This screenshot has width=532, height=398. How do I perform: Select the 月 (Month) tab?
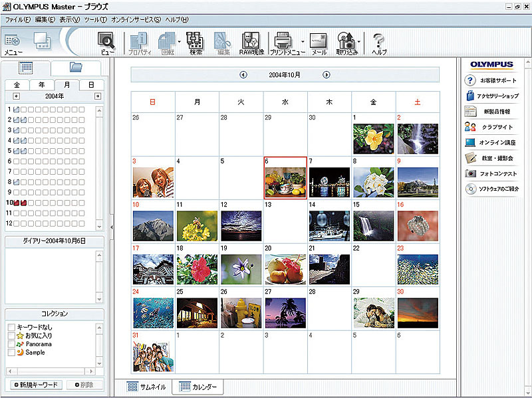coord(67,85)
